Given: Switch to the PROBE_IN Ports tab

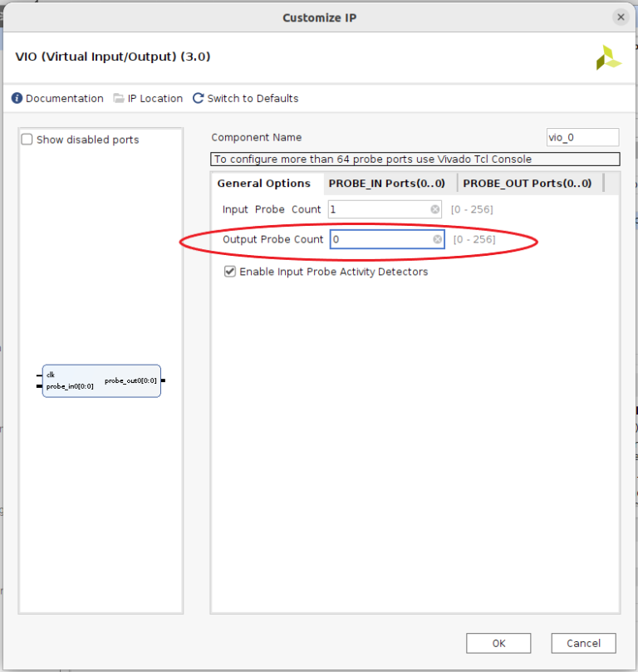Looking at the screenshot, I should (x=386, y=184).
